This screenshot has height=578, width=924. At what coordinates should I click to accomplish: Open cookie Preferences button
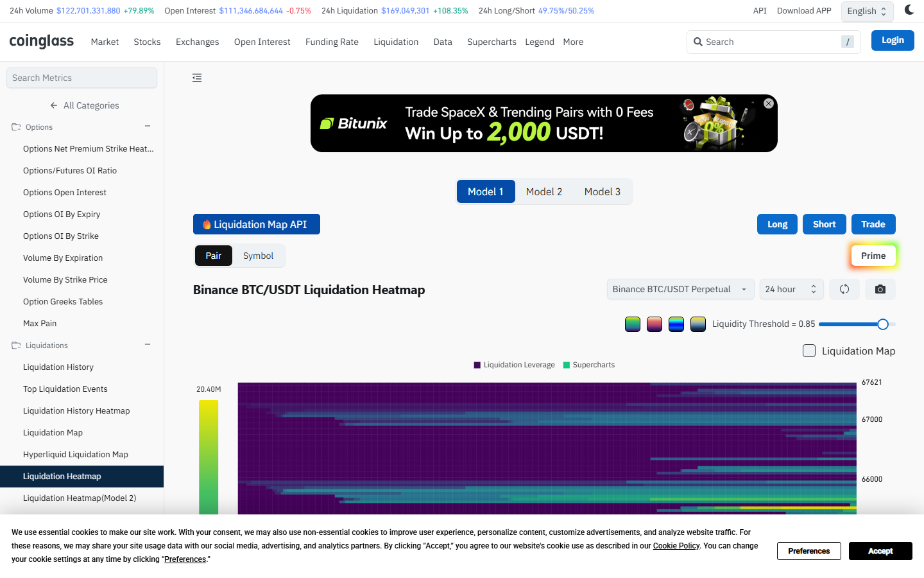809,551
